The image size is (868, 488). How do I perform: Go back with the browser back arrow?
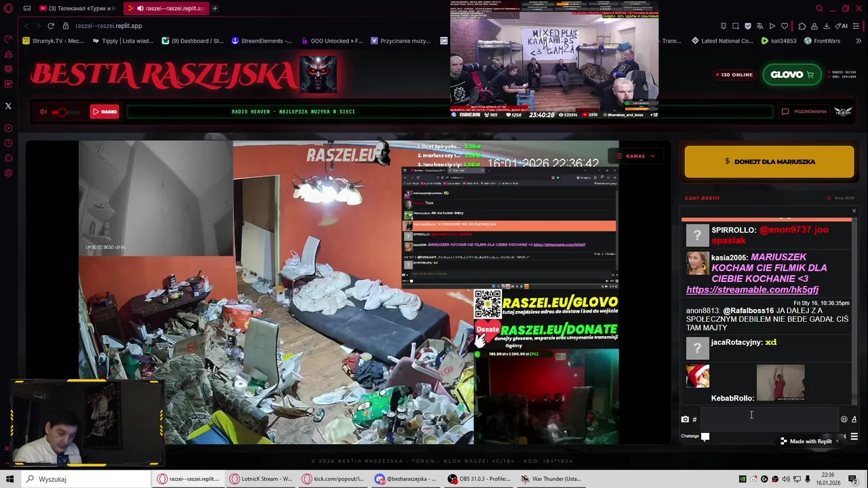pos(26,26)
